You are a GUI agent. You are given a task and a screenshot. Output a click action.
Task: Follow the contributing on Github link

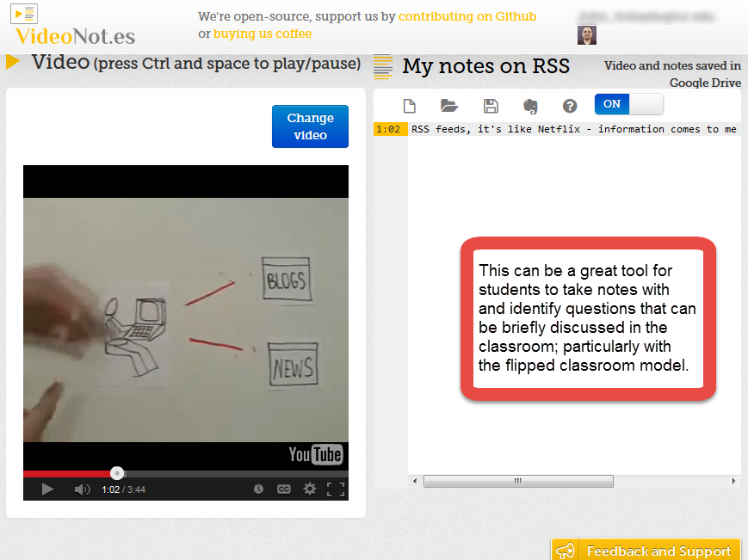(467, 16)
